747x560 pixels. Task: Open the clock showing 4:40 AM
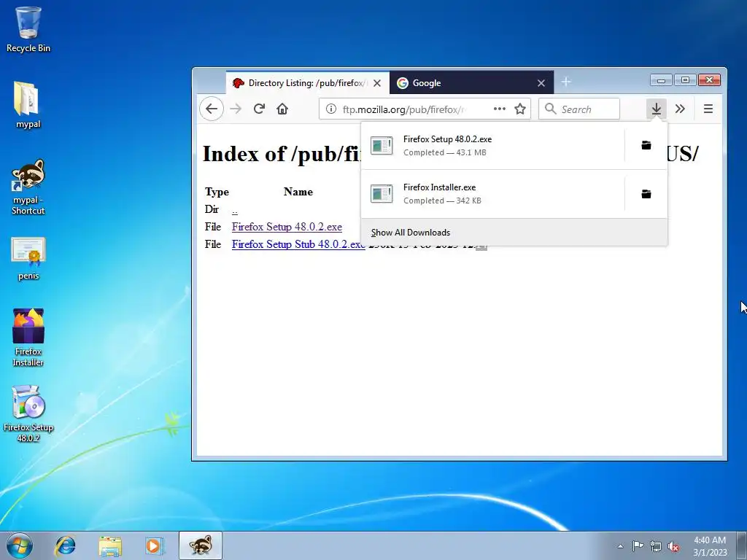pyautogui.click(x=710, y=546)
